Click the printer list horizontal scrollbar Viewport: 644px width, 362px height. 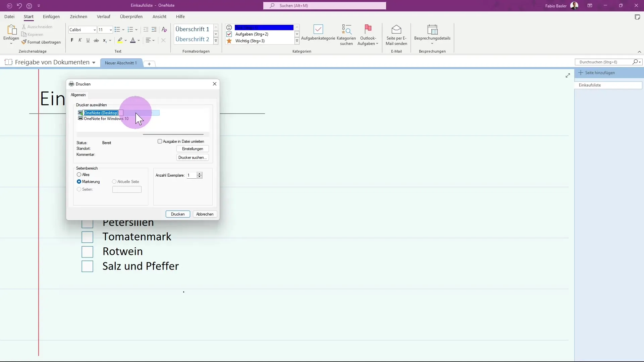pos(173,134)
